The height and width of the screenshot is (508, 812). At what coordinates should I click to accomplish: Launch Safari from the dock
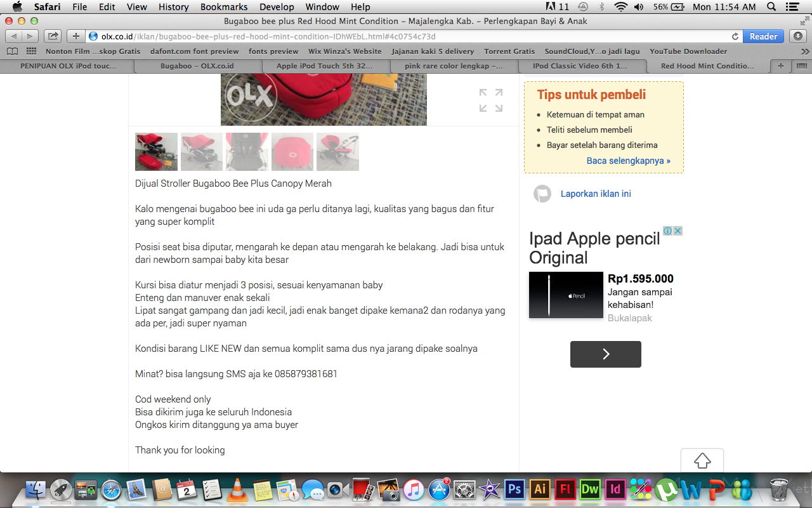click(111, 490)
